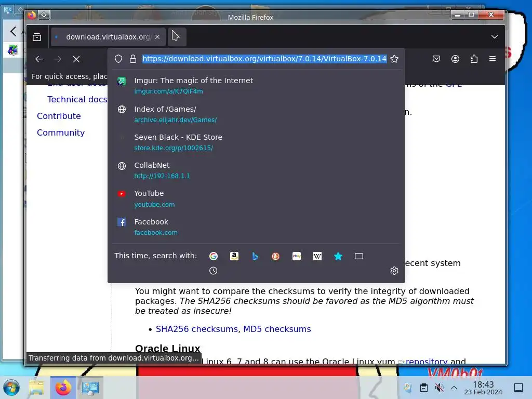This screenshot has height=399, width=532.
Task: Search this time with eBay
Action: point(297,256)
